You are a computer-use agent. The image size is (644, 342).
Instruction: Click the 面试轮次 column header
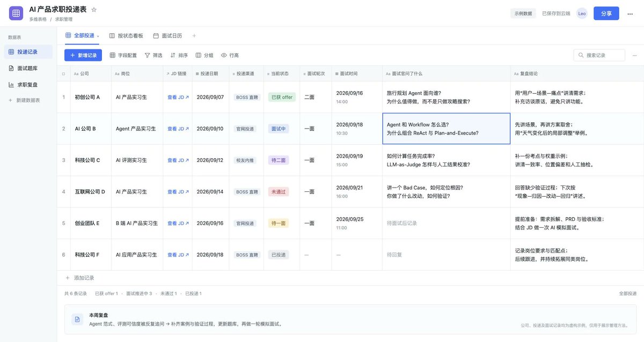[x=316, y=73]
